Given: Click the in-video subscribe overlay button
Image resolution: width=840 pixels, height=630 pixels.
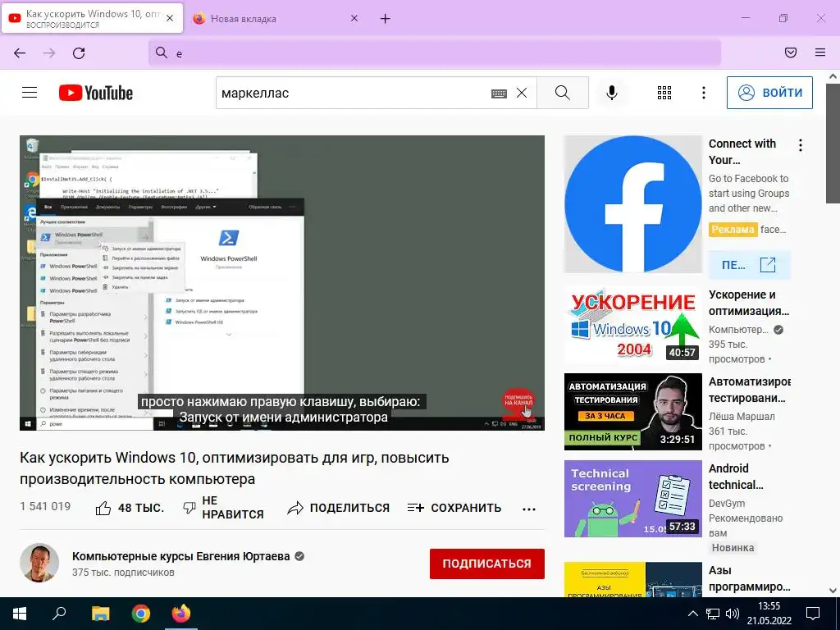Looking at the screenshot, I should [518, 403].
